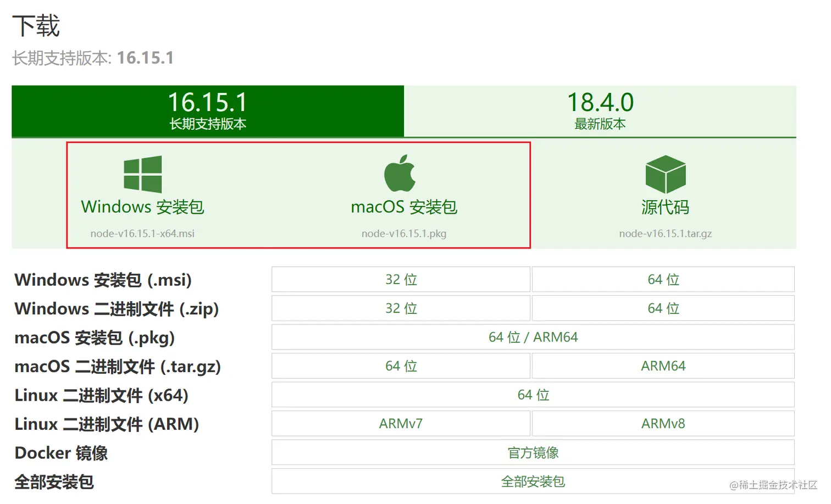Click node-v16.15.1-x64.msi file name
831x504 pixels.
(x=142, y=234)
